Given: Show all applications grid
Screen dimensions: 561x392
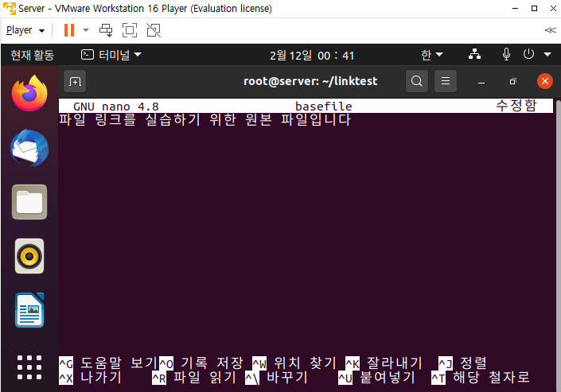Looking at the screenshot, I should (29, 367).
